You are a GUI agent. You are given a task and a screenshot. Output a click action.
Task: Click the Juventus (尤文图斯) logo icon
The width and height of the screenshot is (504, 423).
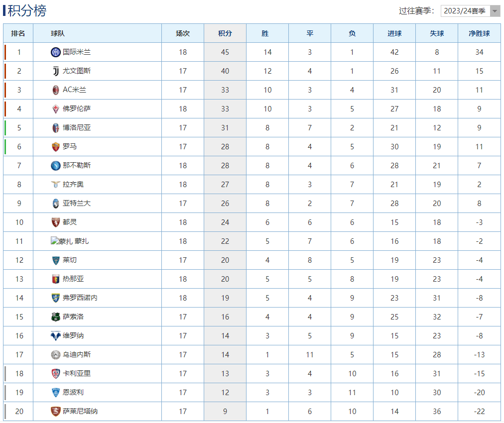(x=56, y=71)
